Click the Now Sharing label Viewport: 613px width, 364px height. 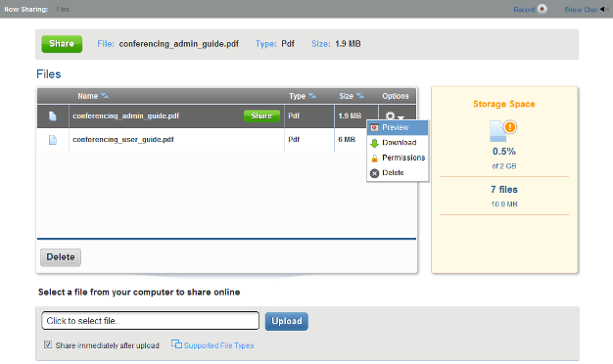25,10
